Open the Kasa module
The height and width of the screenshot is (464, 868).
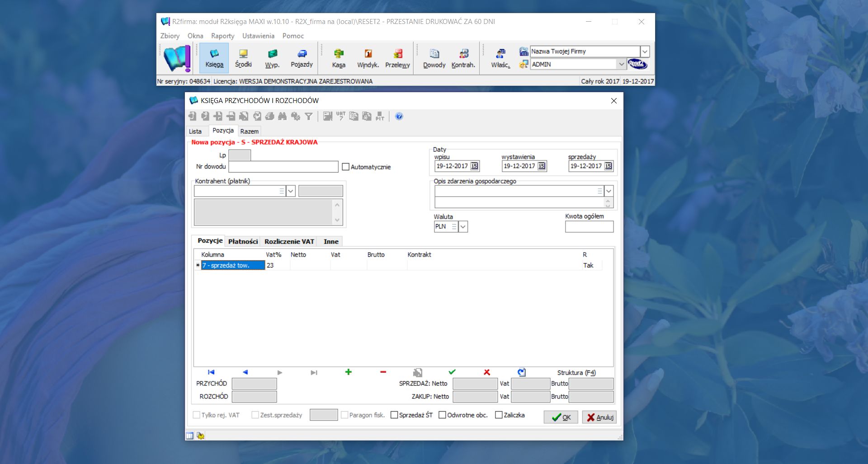[339, 58]
